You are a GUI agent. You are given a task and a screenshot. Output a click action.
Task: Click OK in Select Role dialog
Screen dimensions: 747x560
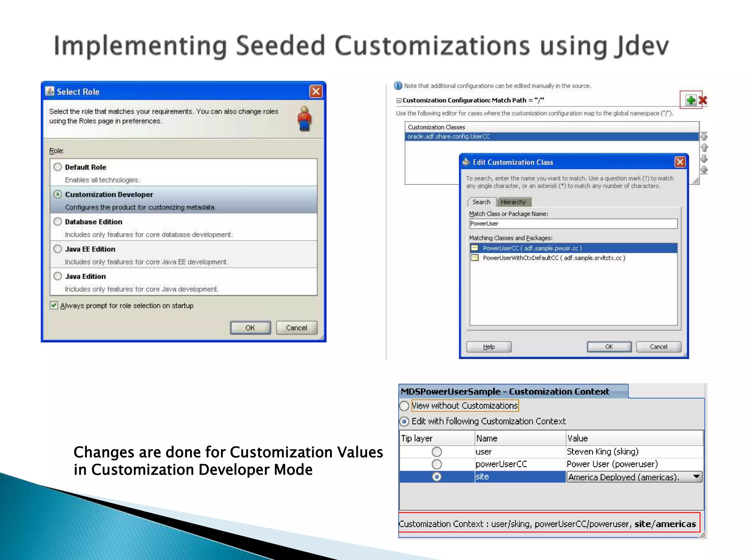point(250,328)
